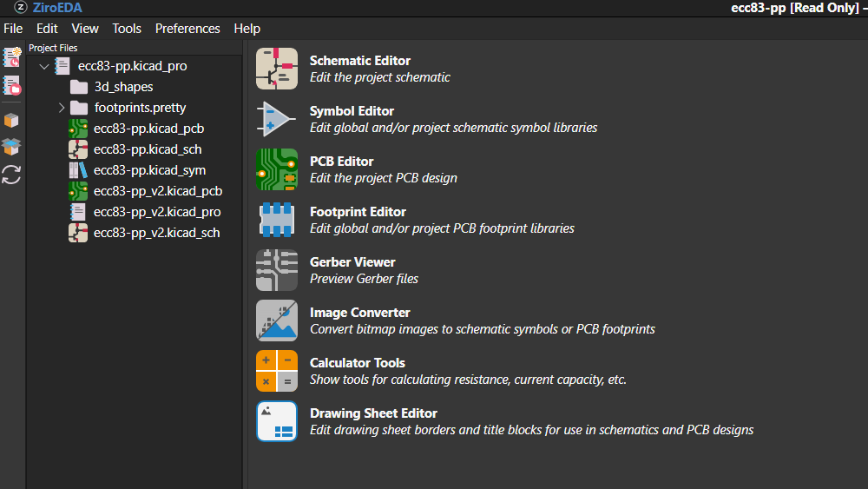Open the Preferences menu

pos(187,29)
